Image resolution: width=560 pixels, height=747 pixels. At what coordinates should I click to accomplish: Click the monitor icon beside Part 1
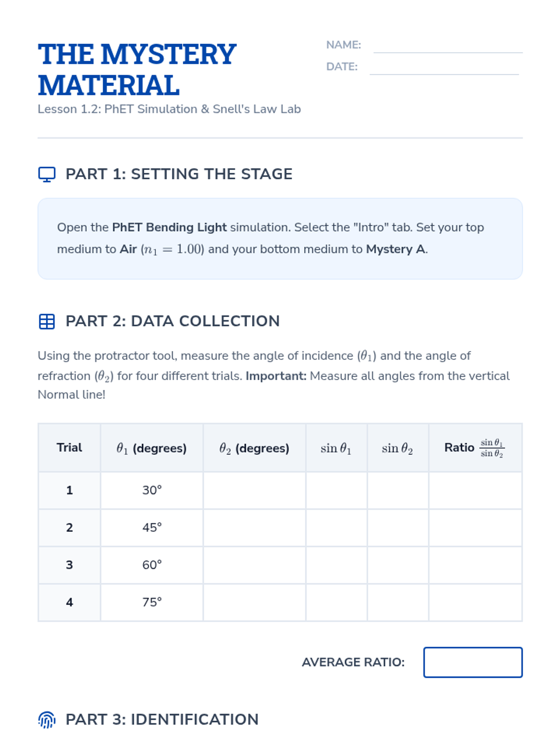coord(47,174)
